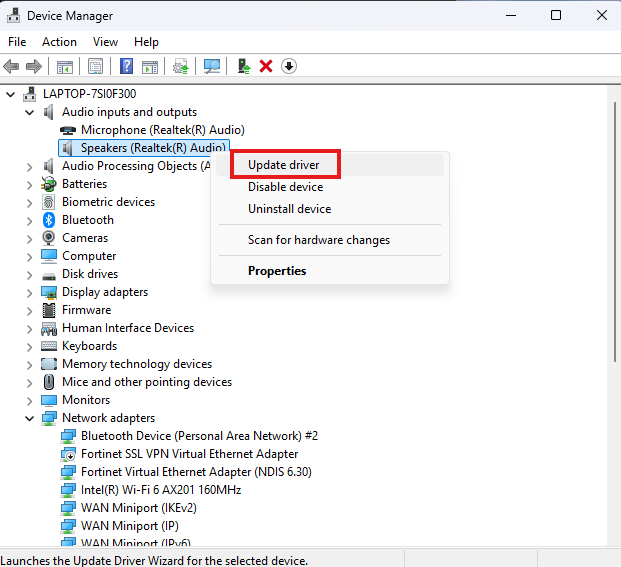Image resolution: width=621 pixels, height=567 pixels.
Task: Collapse Audio inputs and outputs category
Action: click(x=29, y=112)
